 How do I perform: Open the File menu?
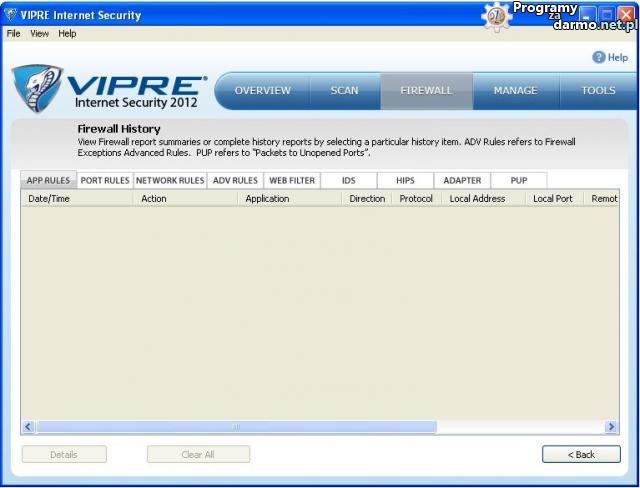tap(13, 33)
